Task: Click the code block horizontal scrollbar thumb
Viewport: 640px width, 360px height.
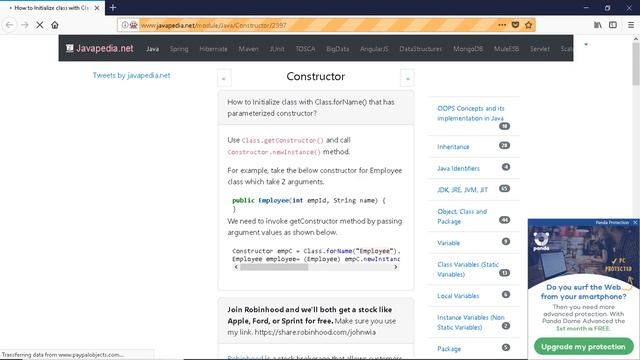Action: pos(274,267)
